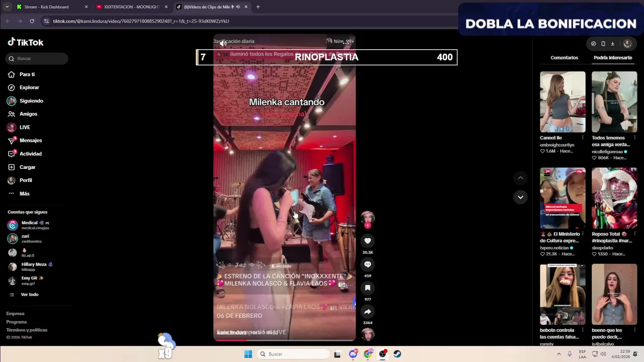644x362 pixels.
Task: Go to next video down arrow
Action: (x=520, y=197)
